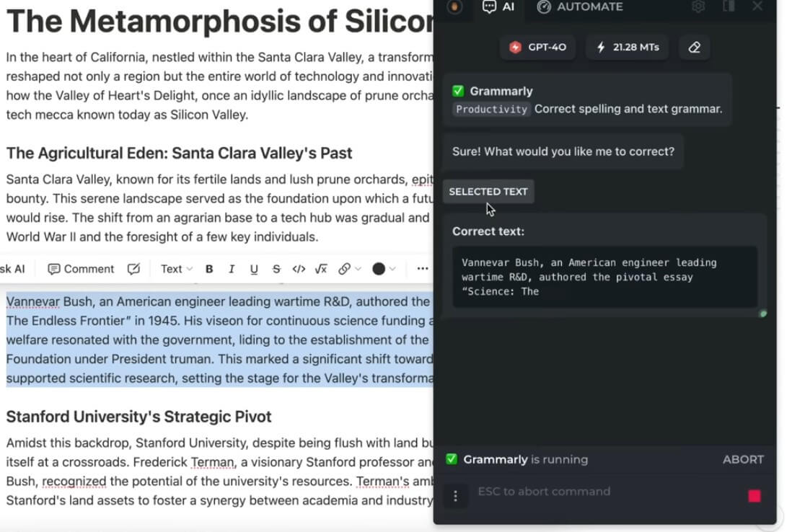Open the panel settings gear icon
This screenshot has width=792, height=532.
pos(698,6)
